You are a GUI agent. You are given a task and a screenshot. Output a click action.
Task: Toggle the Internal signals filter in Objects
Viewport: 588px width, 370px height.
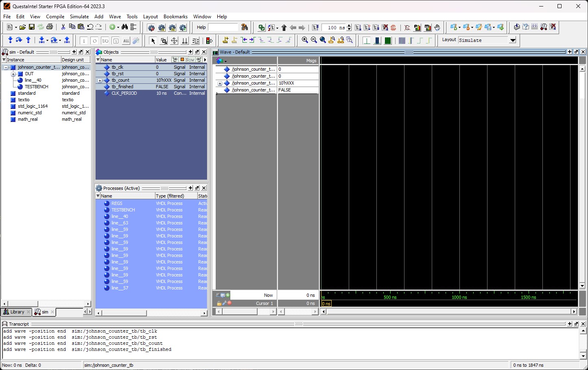pos(116,41)
